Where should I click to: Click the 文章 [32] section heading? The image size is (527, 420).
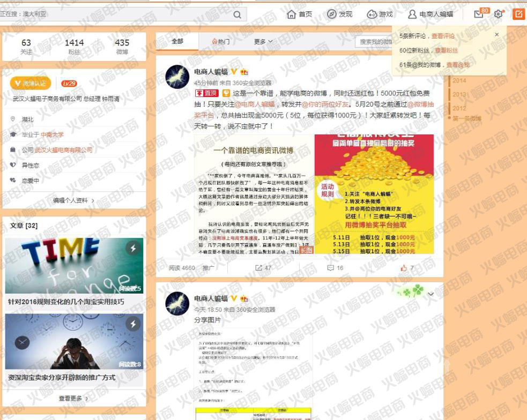(24, 226)
